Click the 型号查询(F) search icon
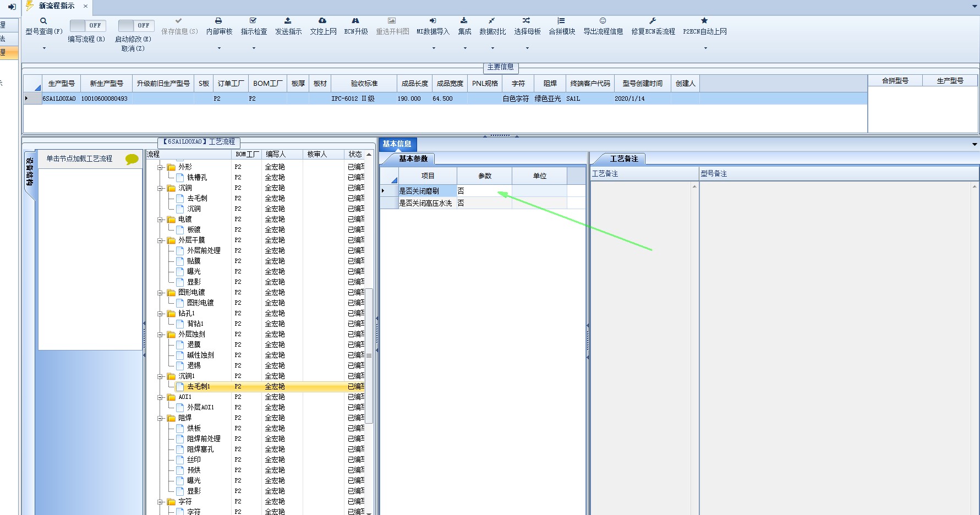Viewport: 980px width, 515px height. tap(43, 21)
